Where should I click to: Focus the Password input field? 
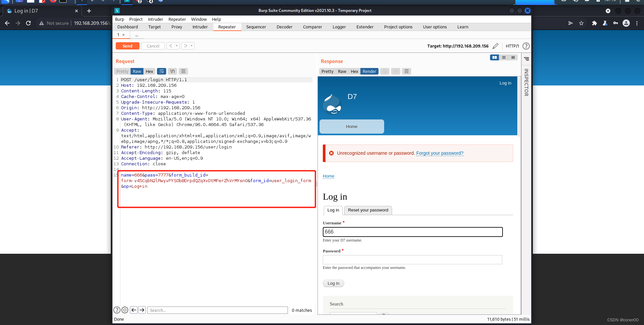[412, 260]
